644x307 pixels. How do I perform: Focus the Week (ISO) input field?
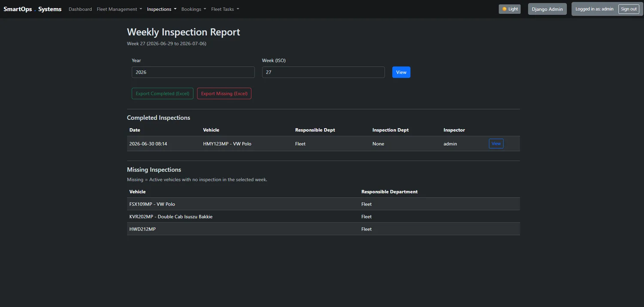pyautogui.click(x=323, y=72)
